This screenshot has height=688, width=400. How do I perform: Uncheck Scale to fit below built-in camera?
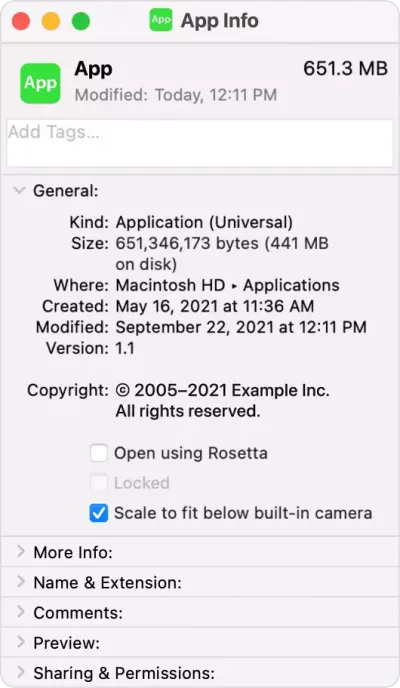pos(99,513)
